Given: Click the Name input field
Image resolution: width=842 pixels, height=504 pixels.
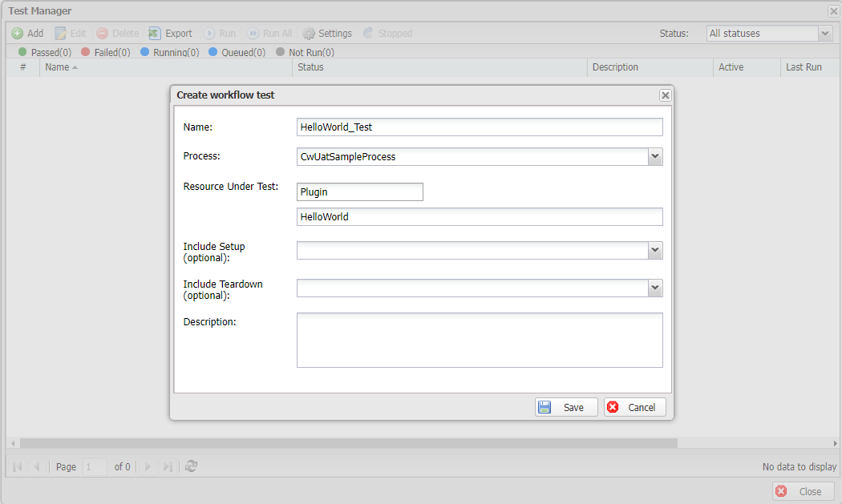Looking at the screenshot, I should [479, 127].
